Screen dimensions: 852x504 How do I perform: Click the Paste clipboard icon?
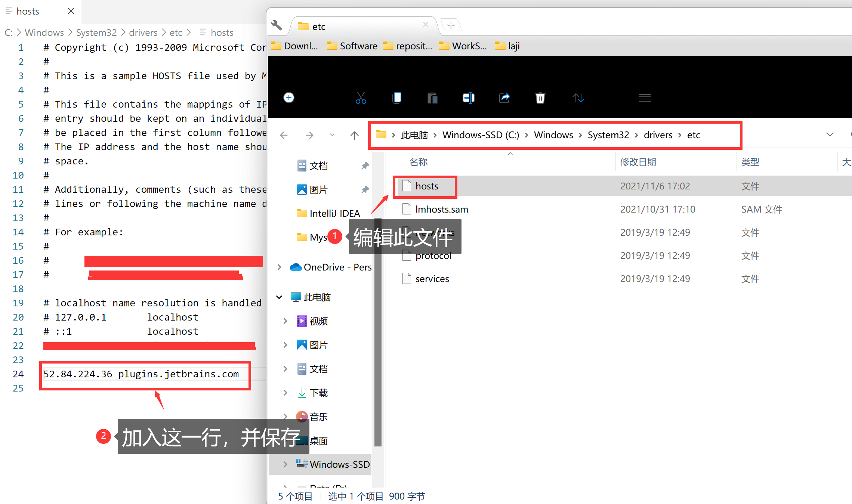click(432, 98)
